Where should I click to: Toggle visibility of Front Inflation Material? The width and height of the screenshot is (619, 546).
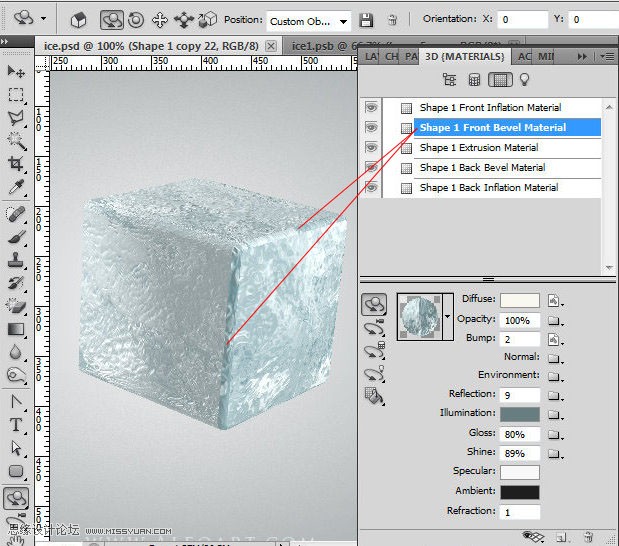371,107
